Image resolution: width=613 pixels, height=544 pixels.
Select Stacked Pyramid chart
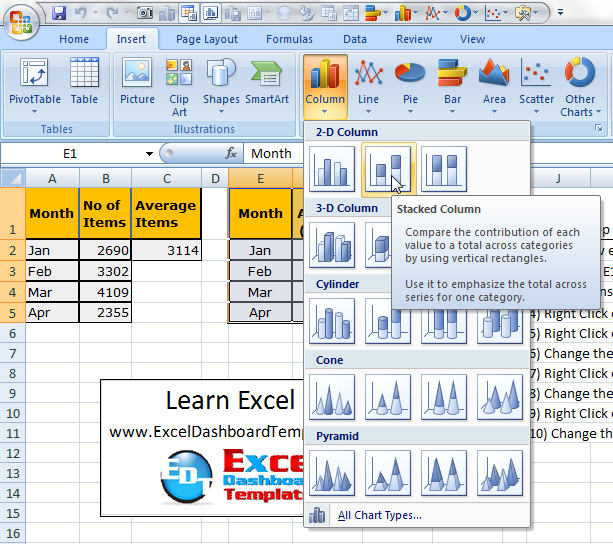388,473
